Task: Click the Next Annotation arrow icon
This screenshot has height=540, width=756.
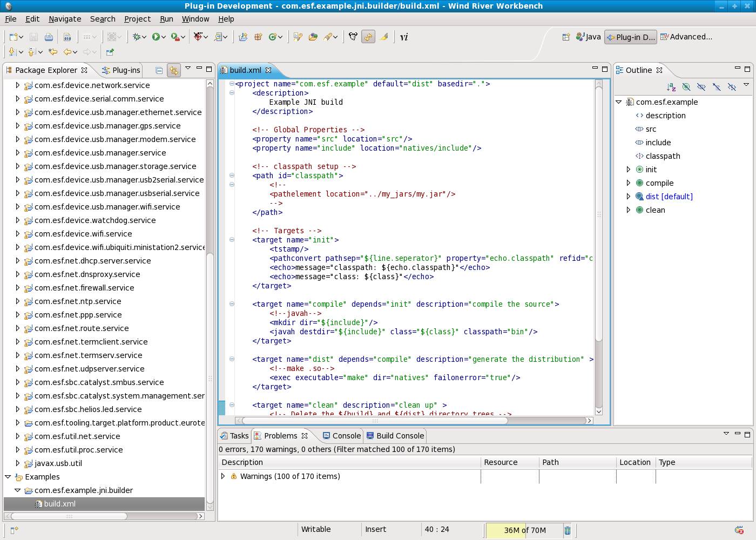Action: (x=13, y=52)
